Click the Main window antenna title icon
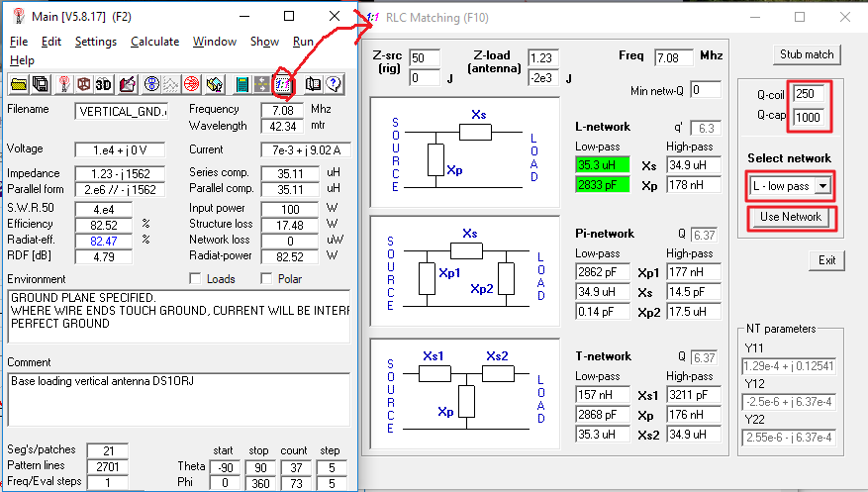The image size is (868, 492). point(19,17)
